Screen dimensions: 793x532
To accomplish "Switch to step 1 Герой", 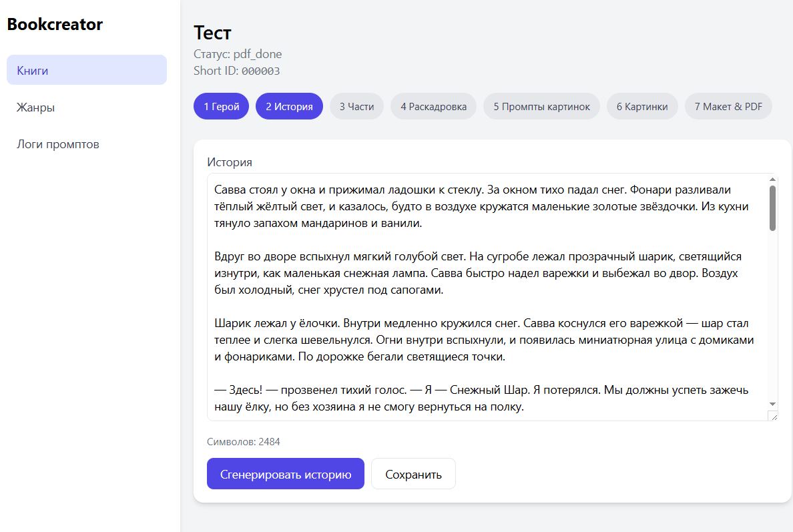I will (221, 106).
